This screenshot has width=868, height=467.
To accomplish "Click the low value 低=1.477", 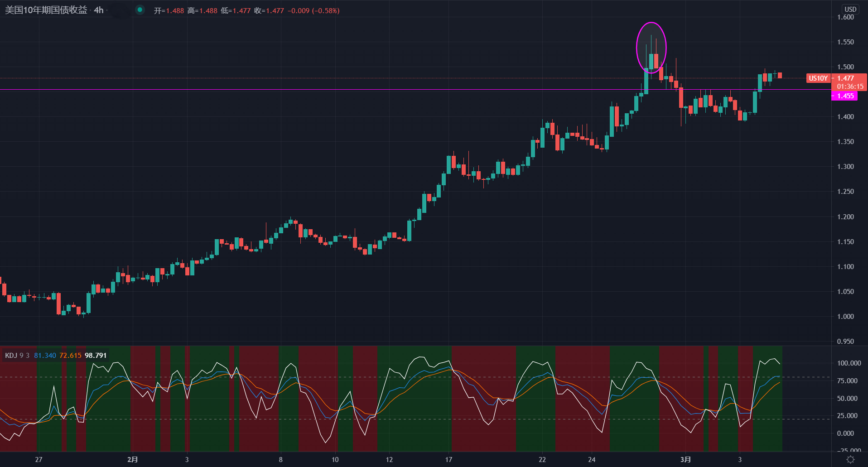I will [236, 10].
